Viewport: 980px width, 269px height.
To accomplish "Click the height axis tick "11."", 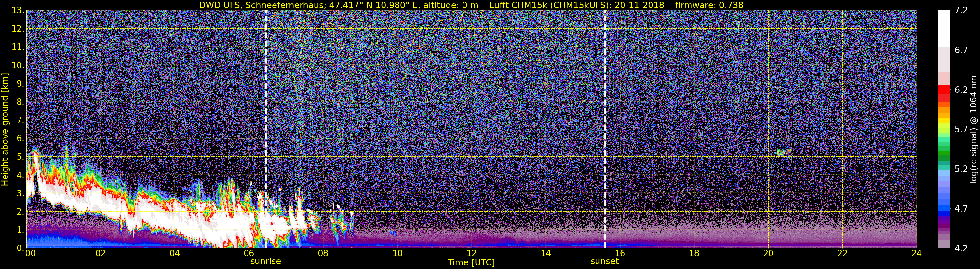I will click(18, 47).
